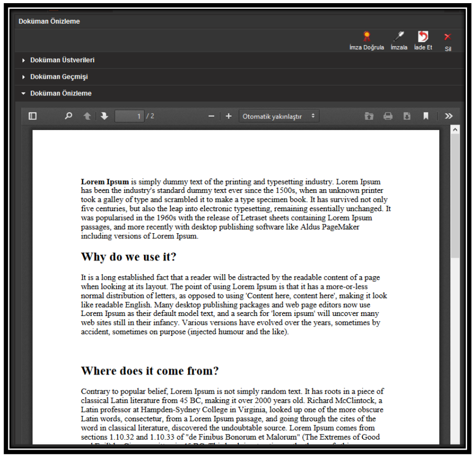
Task: Click the Sil delete icon
Action: coord(448,37)
